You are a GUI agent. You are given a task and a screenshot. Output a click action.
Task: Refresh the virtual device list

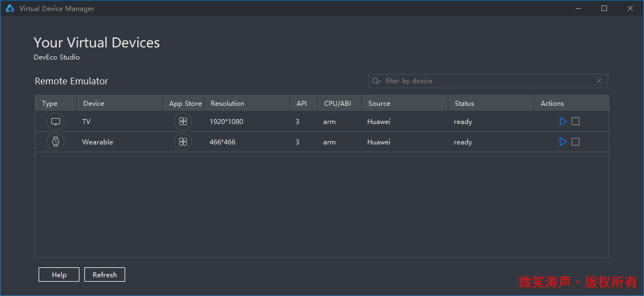point(105,275)
